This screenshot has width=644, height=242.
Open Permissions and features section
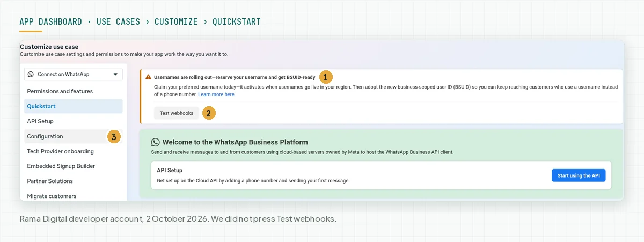pos(74,91)
